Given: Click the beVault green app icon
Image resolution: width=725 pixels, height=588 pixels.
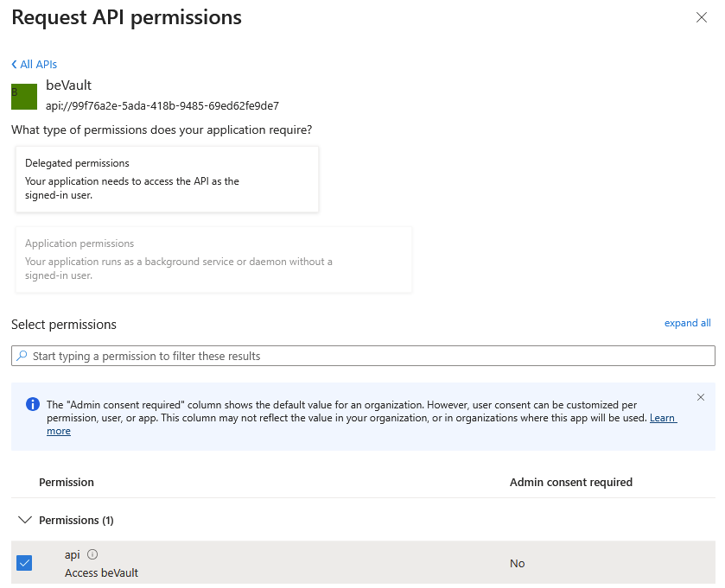Looking at the screenshot, I should [x=24, y=96].
